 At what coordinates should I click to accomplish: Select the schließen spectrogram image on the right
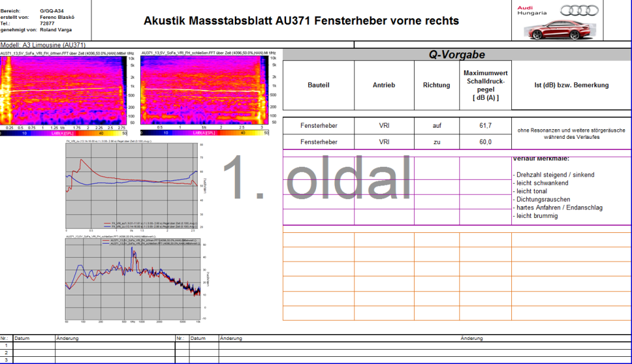tap(204, 90)
